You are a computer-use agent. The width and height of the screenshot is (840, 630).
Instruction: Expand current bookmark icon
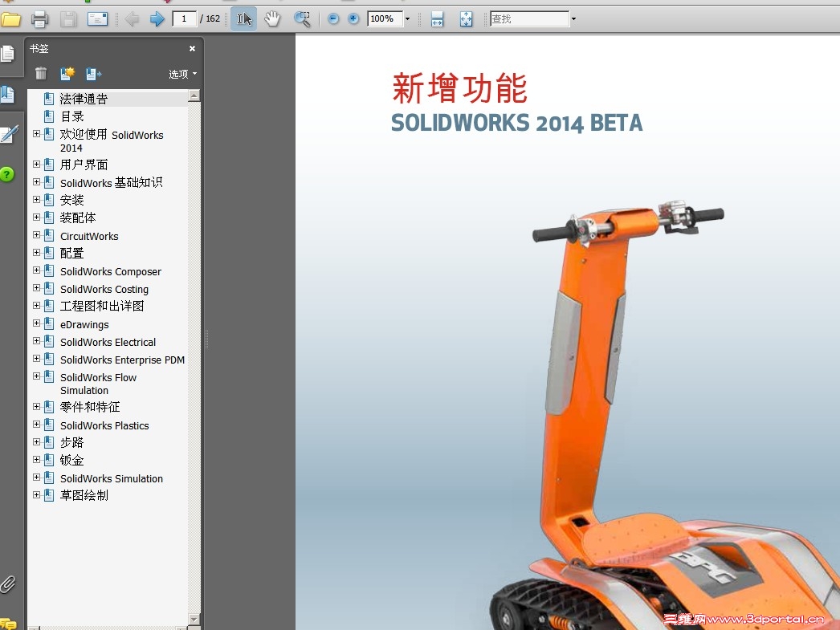pyautogui.click(x=94, y=73)
